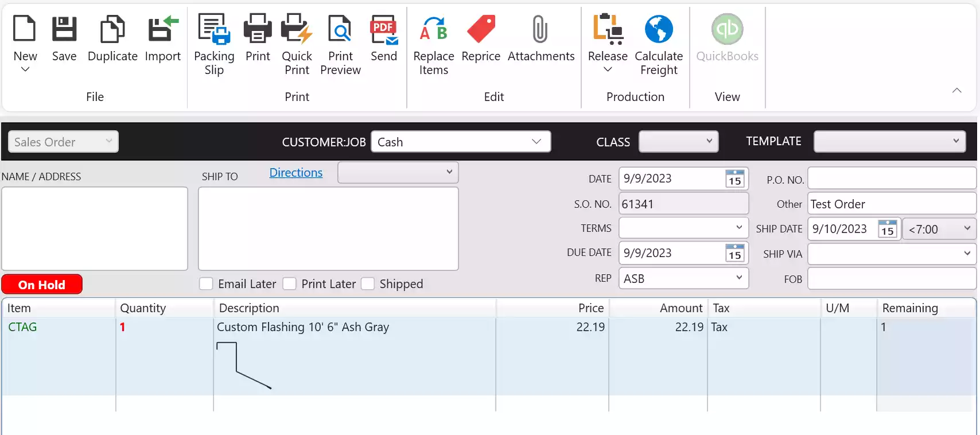980x435 pixels.
Task: Open the SHIP VIA dropdown list
Action: pyautogui.click(x=966, y=254)
